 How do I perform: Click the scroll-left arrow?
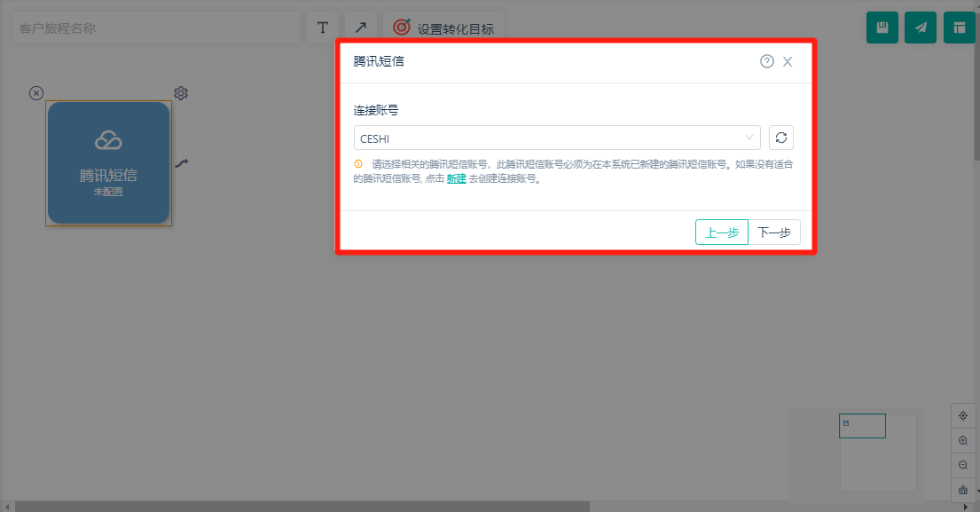coord(7,507)
